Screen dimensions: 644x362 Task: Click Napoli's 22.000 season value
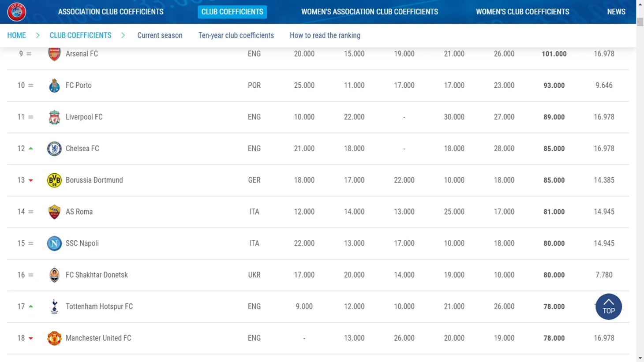coord(304,243)
